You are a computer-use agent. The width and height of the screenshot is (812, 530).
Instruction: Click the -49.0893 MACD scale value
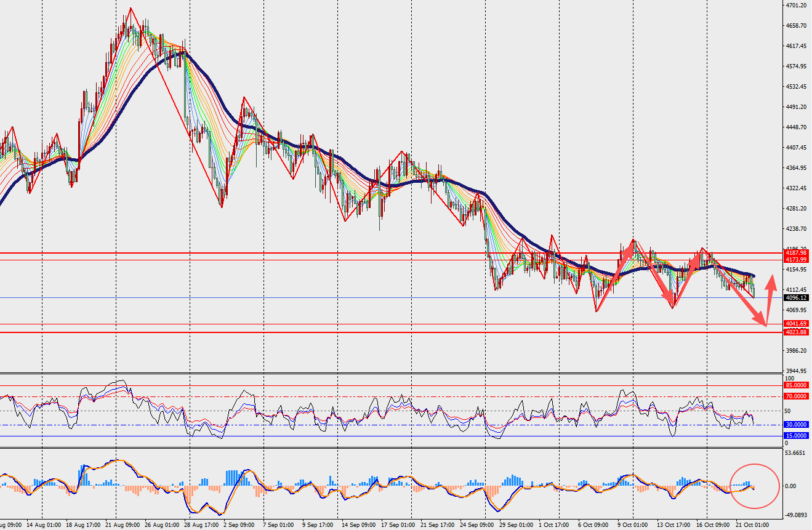pos(796,516)
